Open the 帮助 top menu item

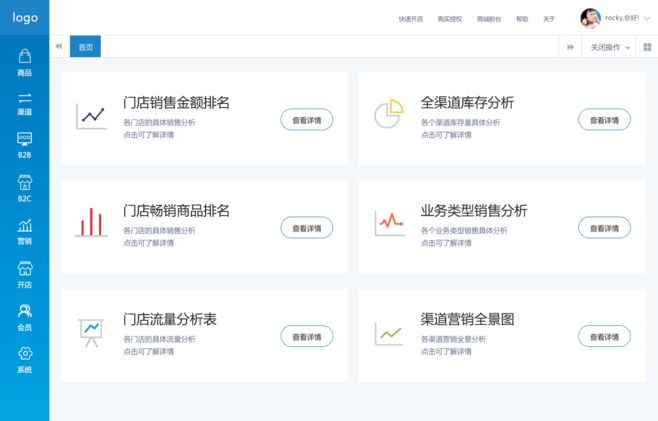pos(522,19)
